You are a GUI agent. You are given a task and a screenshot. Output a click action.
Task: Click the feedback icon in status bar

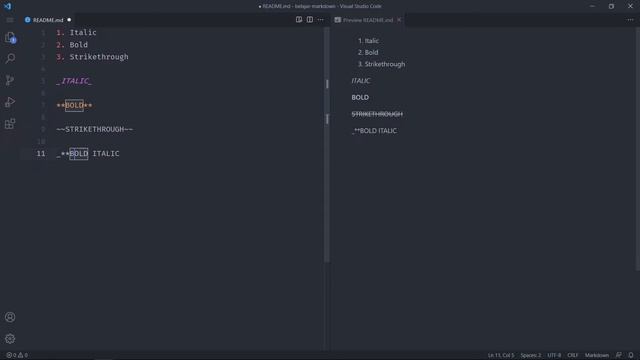[619, 355]
